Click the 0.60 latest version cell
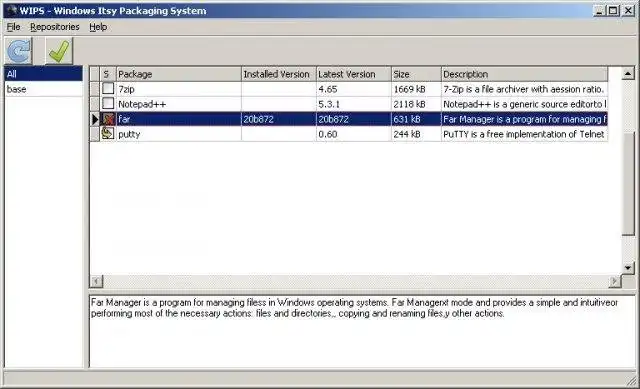The image size is (640, 389). point(354,134)
